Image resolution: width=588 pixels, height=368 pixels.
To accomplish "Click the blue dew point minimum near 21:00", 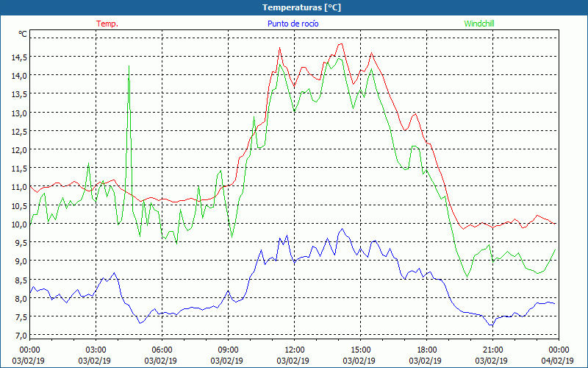I will [x=492, y=325].
